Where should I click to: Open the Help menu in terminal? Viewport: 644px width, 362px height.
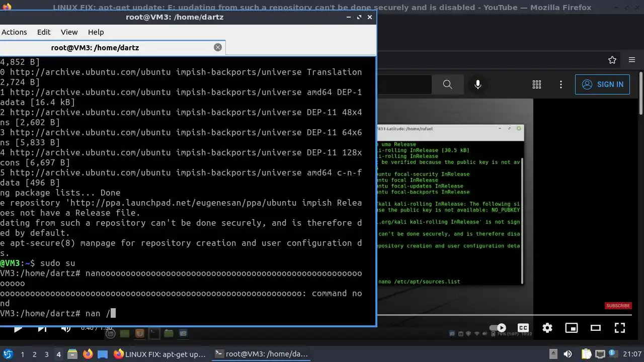[x=96, y=32]
